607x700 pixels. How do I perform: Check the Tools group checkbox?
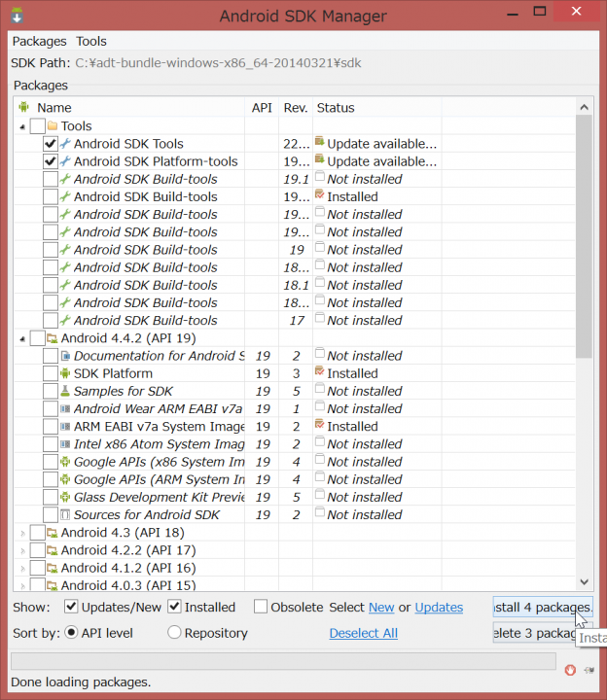(38, 125)
